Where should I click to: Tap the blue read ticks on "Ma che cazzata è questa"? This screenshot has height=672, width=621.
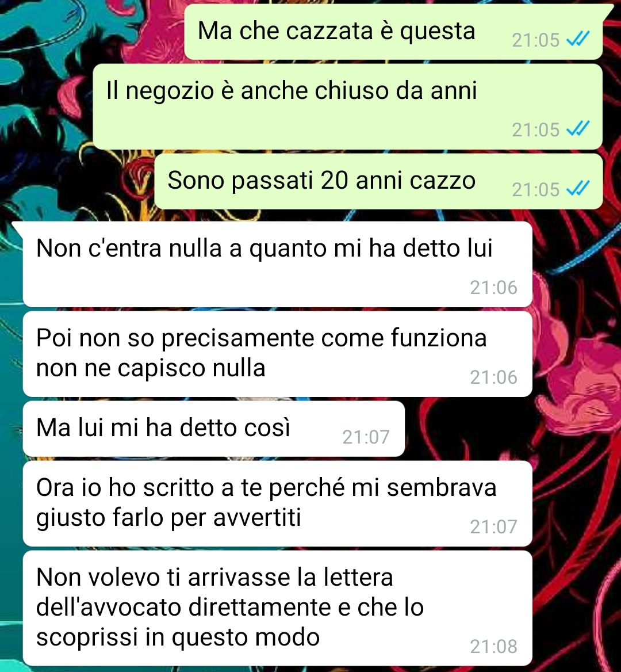pyautogui.click(x=578, y=40)
